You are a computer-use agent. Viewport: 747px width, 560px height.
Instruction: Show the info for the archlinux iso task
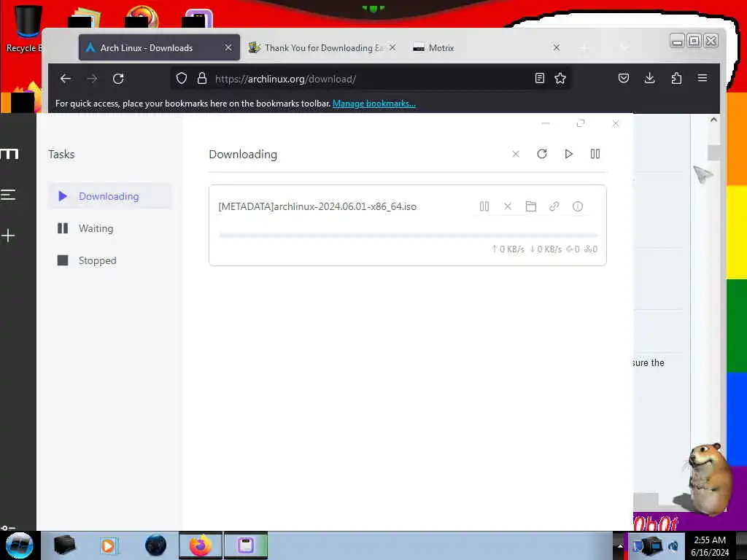578,206
